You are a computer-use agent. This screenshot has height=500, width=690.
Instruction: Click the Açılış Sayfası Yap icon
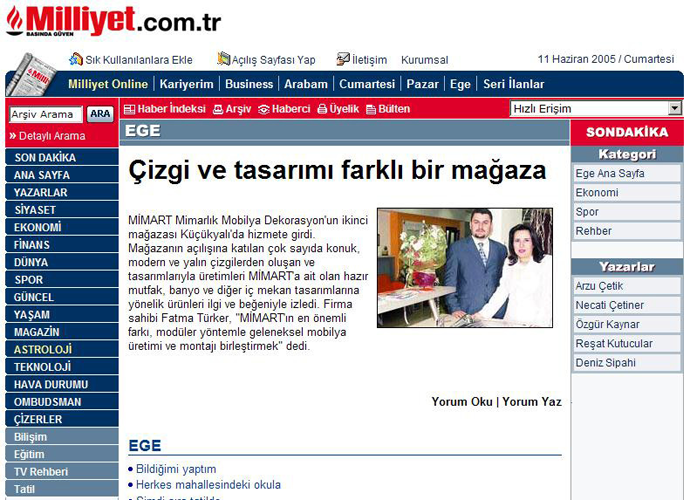coord(224,59)
